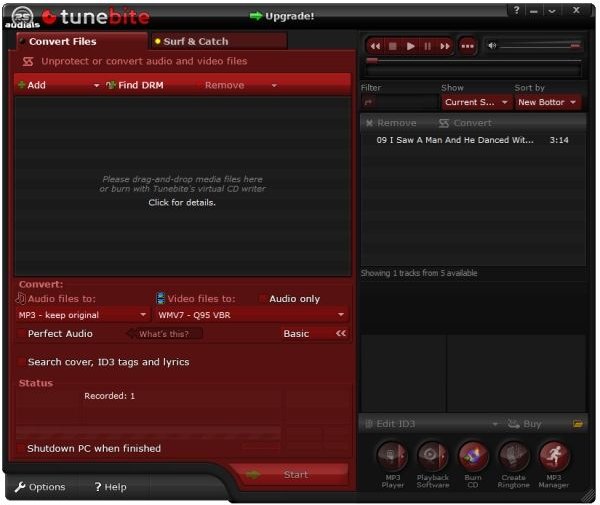Click for details link in drop area
This screenshot has width=600, height=505.
(x=182, y=202)
